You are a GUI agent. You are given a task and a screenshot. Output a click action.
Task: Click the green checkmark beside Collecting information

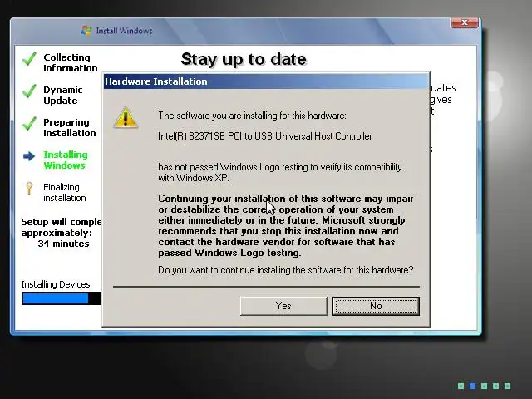[x=30, y=59]
